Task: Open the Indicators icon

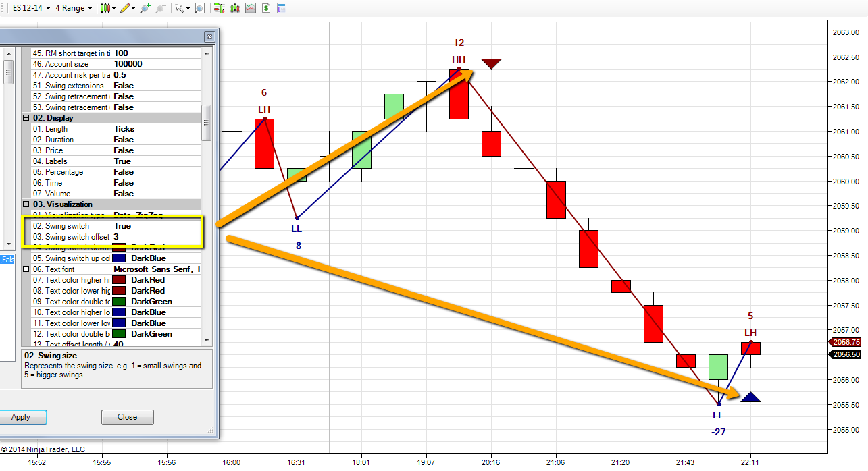Action: [x=250, y=8]
